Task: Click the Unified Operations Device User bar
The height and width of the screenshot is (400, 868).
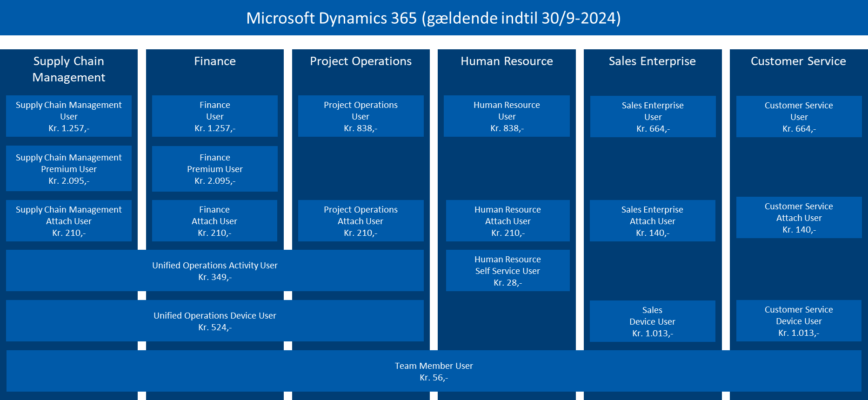Action: [x=214, y=321]
